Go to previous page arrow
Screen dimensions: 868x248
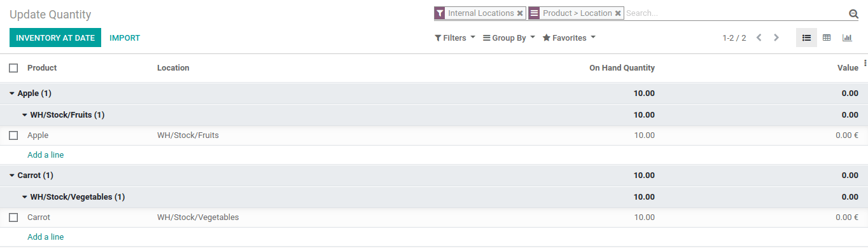759,38
